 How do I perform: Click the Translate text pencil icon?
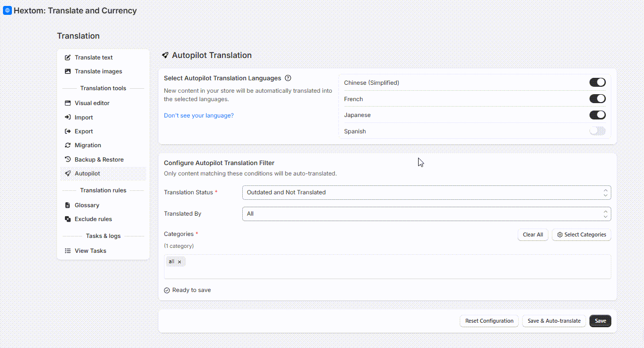(68, 58)
